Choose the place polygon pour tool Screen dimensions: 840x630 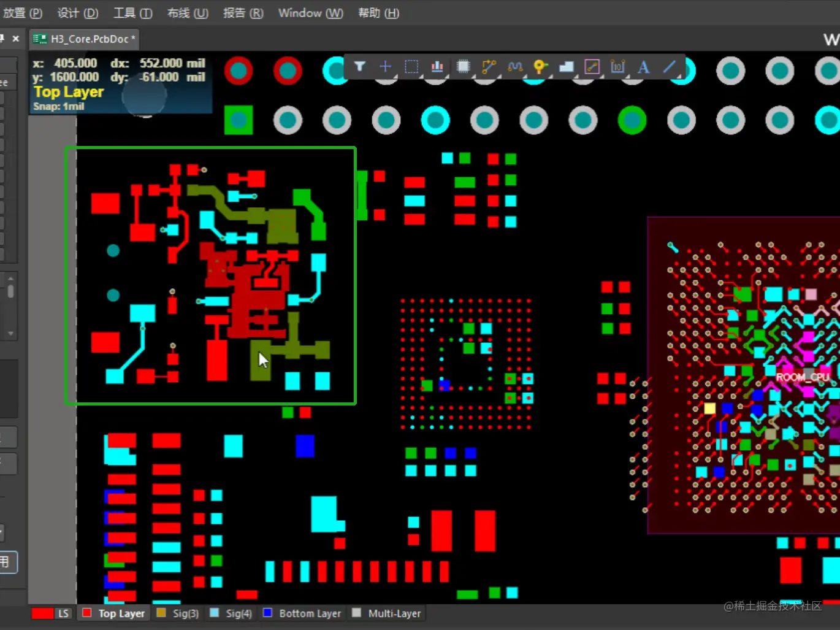(x=566, y=66)
